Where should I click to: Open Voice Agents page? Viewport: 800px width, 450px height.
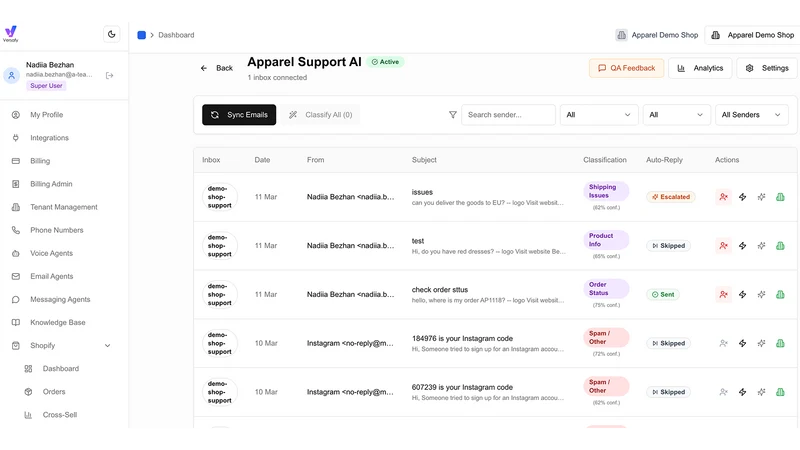(x=52, y=253)
